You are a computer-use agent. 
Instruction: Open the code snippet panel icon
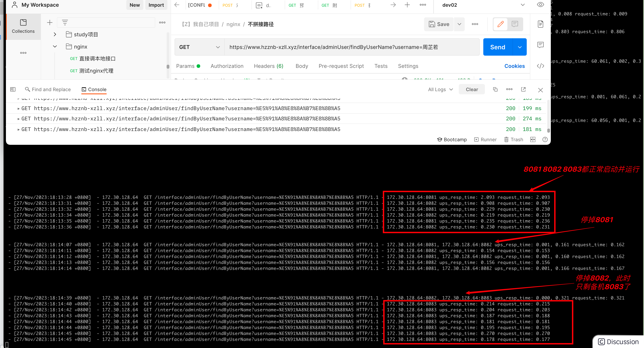(x=540, y=66)
